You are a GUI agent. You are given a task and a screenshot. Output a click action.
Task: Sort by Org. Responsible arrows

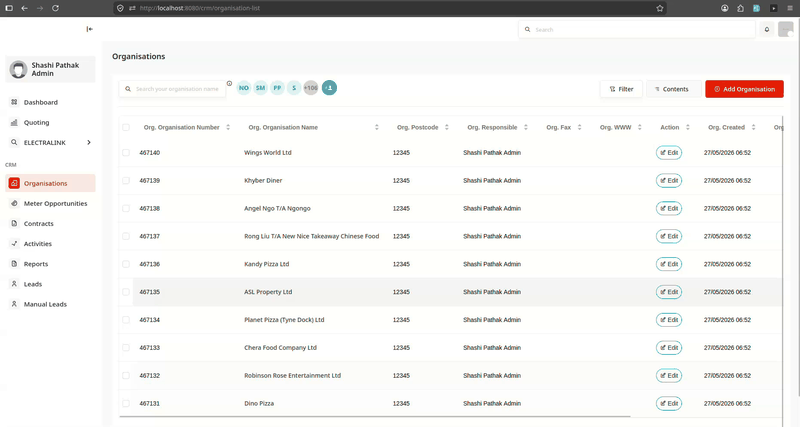point(526,127)
